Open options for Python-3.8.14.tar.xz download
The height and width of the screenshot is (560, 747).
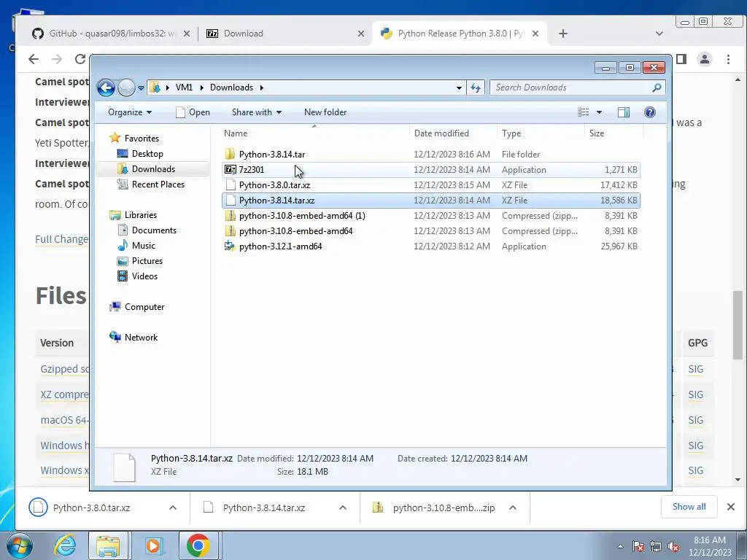point(343,507)
